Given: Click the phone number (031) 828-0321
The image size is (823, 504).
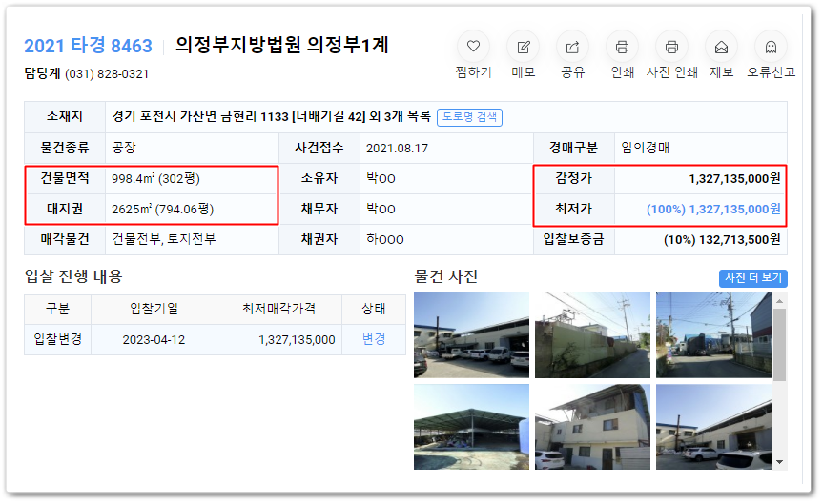Looking at the screenshot, I should 107,74.
